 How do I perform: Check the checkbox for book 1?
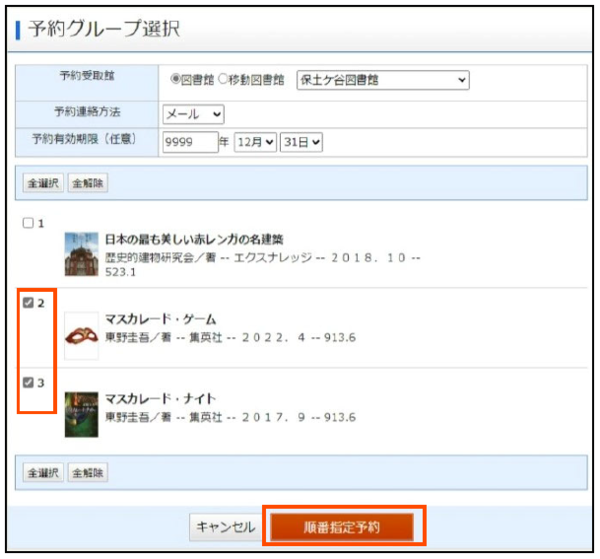[x=28, y=223]
